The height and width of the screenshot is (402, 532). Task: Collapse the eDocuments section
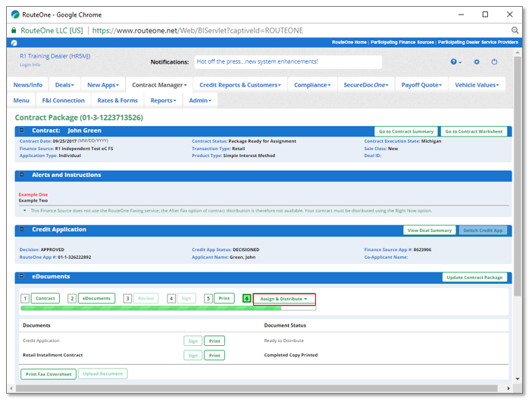[22, 276]
